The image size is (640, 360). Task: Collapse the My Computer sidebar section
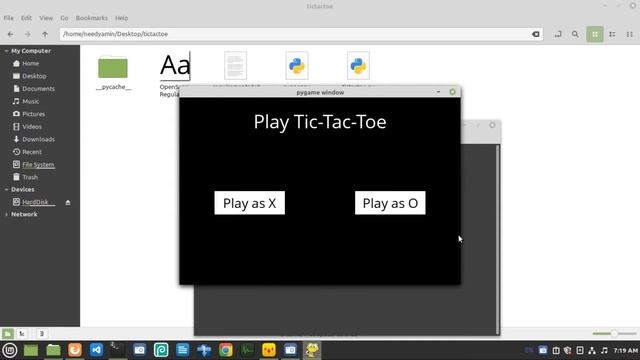tap(6, 51)
